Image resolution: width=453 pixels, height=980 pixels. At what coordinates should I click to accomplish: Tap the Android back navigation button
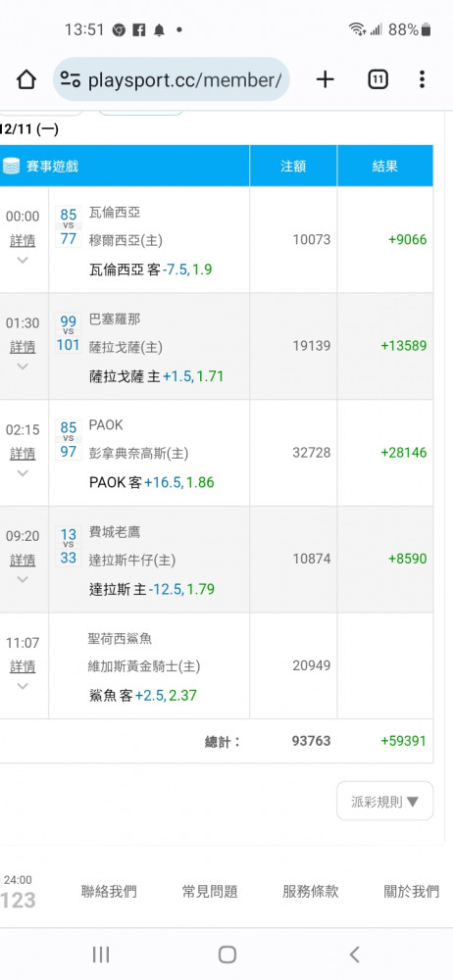pyautogui.click(x=354, y=954)
